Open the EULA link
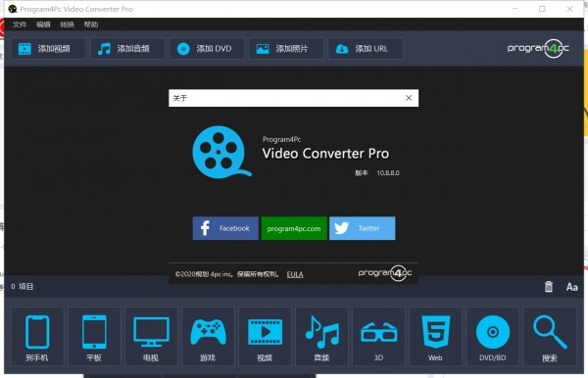 295,274
